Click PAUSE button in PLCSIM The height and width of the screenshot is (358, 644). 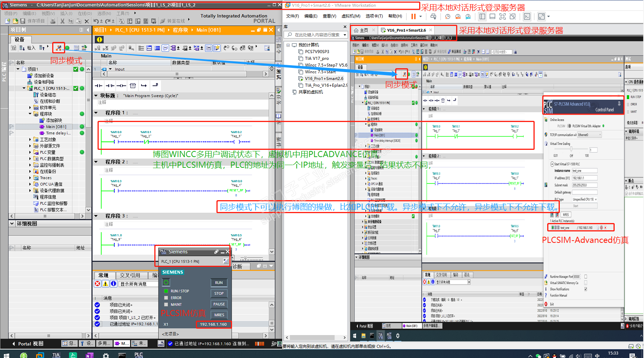pos(219,304)
